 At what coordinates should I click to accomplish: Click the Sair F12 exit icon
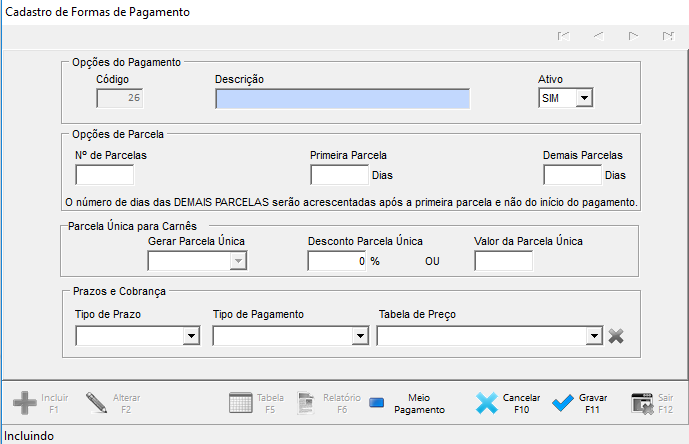point(642,404)
